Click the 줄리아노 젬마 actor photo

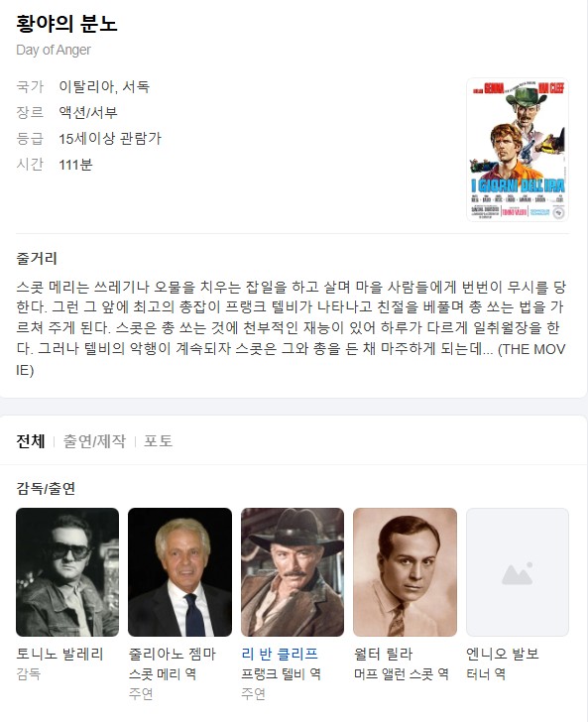pyautogui.click(x=179, y=572)
